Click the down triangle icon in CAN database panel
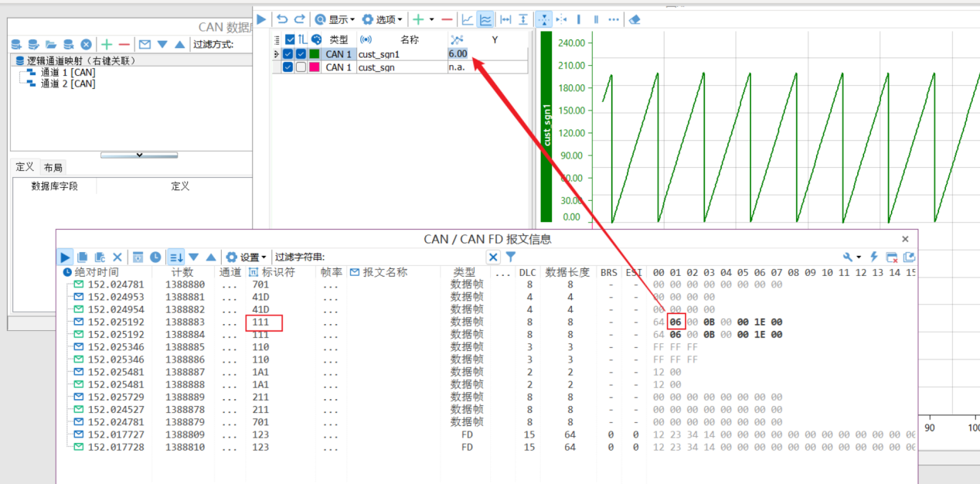Viewport: 980px width, 484px height. pos(162,44)
